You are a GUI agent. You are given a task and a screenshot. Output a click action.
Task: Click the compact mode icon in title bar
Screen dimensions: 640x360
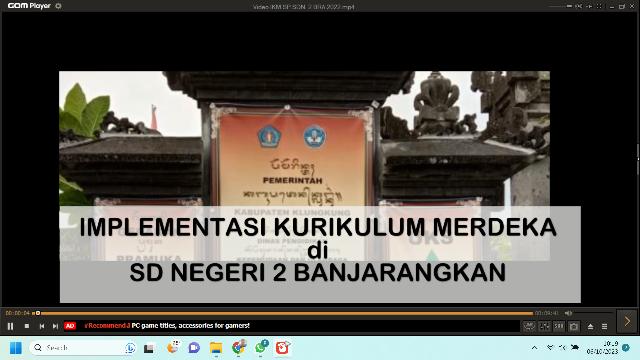tap(579, 7)
